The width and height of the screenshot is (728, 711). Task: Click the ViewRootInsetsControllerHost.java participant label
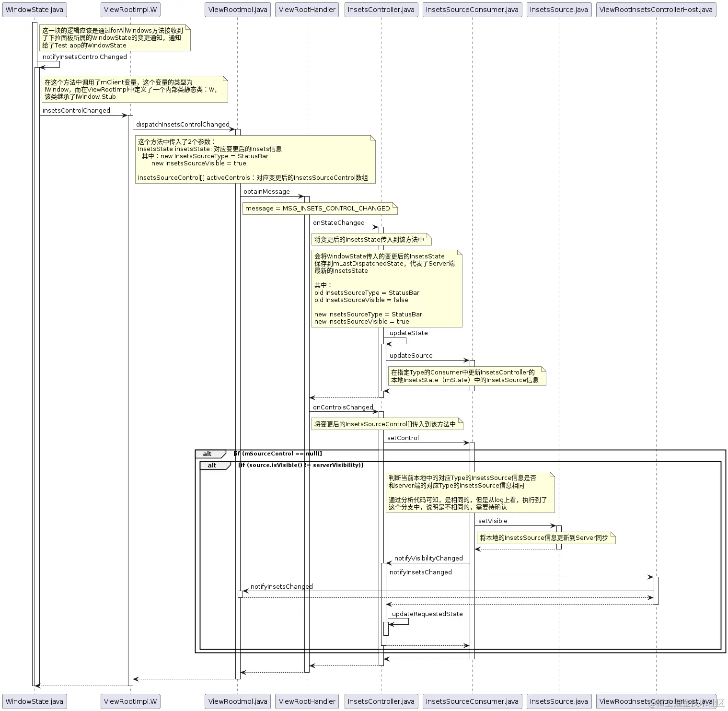coord(656,9)
